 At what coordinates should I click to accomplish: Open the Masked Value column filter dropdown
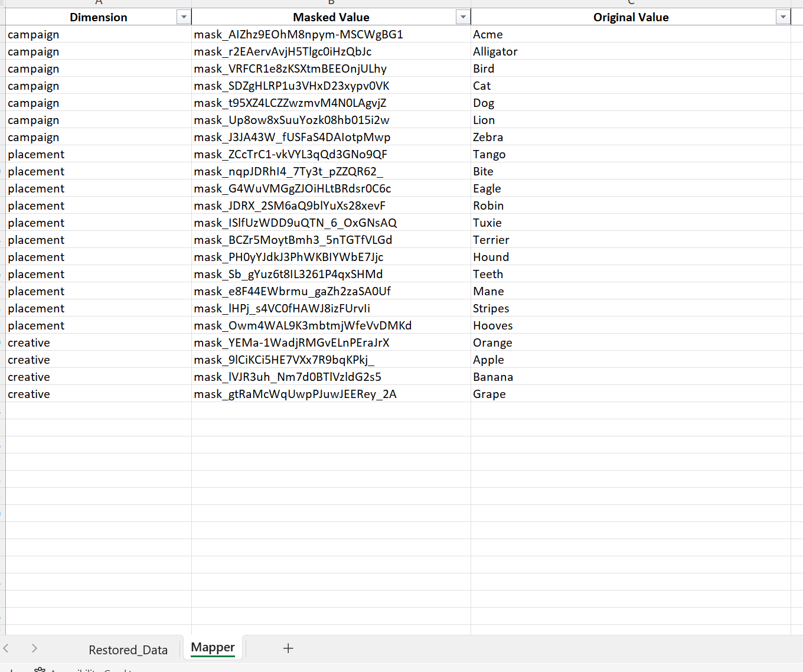pyautogui.click(x=463, y=17)
